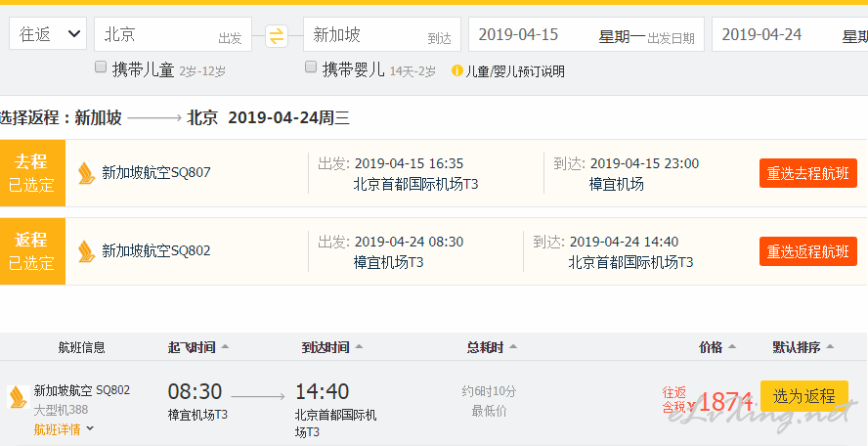Sort results by 价格
This screenshot has width=868, height=446.
click(x=717, y=348)
